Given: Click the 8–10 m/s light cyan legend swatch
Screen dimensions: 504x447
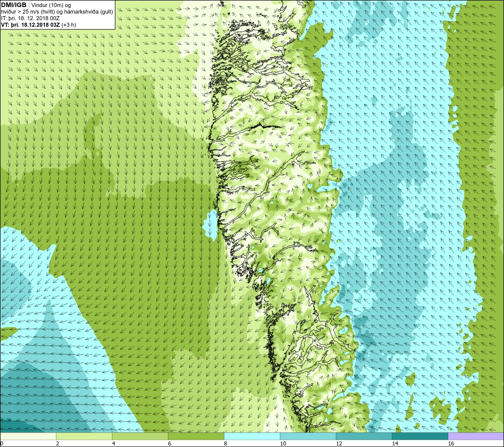Looking at the screenshot, I should coord(252,436).
